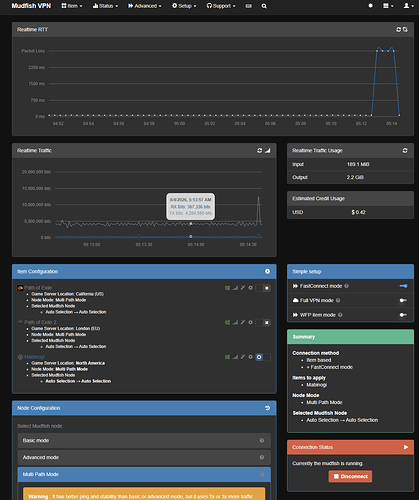The image size is (419, 500).
Task: Refresh the Realtime Traffic Usage panel
Action: pyautogui.click(x=405, y=151)
